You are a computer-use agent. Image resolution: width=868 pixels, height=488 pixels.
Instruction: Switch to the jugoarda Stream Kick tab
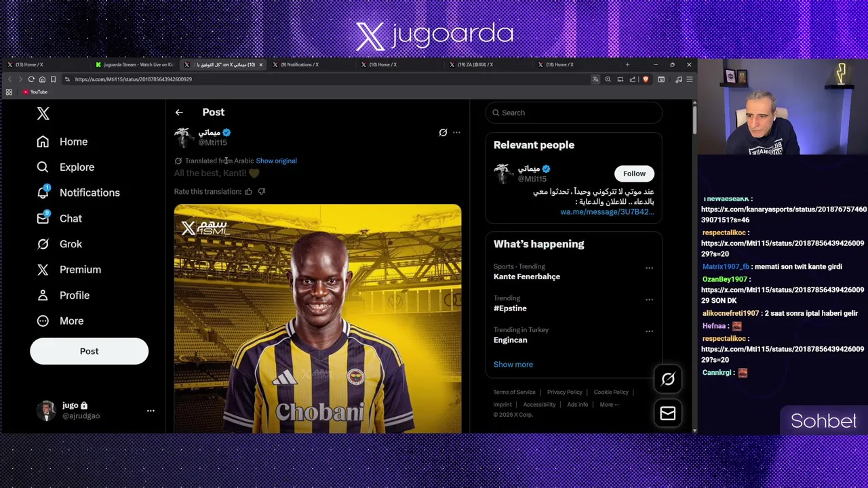click(x=134, y=64)
